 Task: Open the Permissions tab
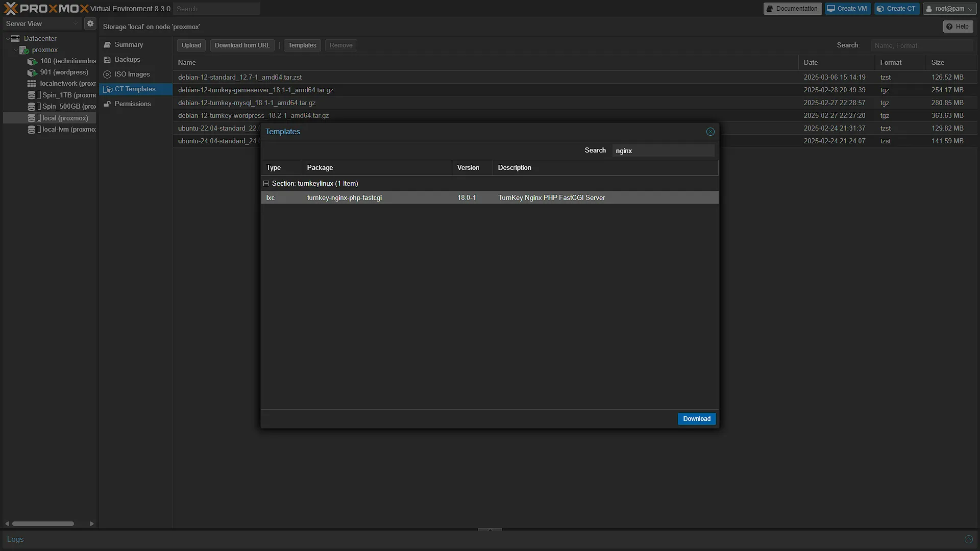[136, 104]
